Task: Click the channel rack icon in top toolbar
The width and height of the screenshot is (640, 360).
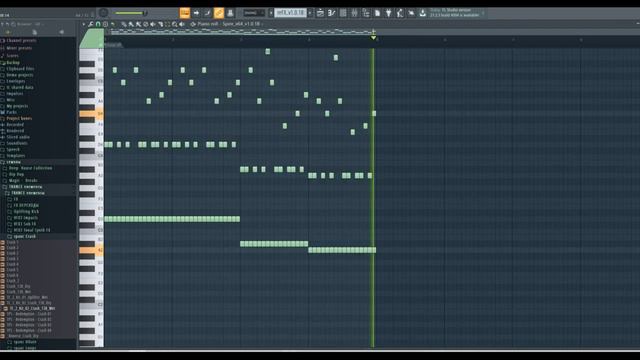Action: pos(343,13)
